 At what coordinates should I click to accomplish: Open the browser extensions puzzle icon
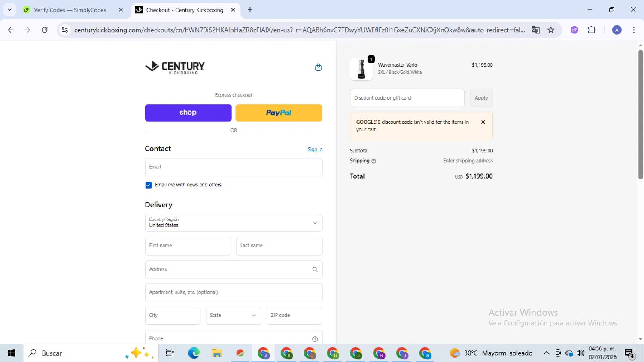(x=592, y=30)
